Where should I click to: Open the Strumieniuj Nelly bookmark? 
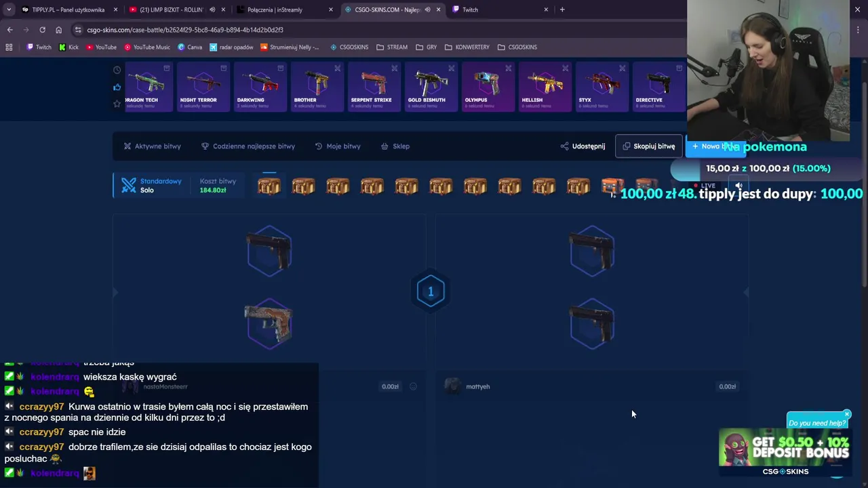290,47
